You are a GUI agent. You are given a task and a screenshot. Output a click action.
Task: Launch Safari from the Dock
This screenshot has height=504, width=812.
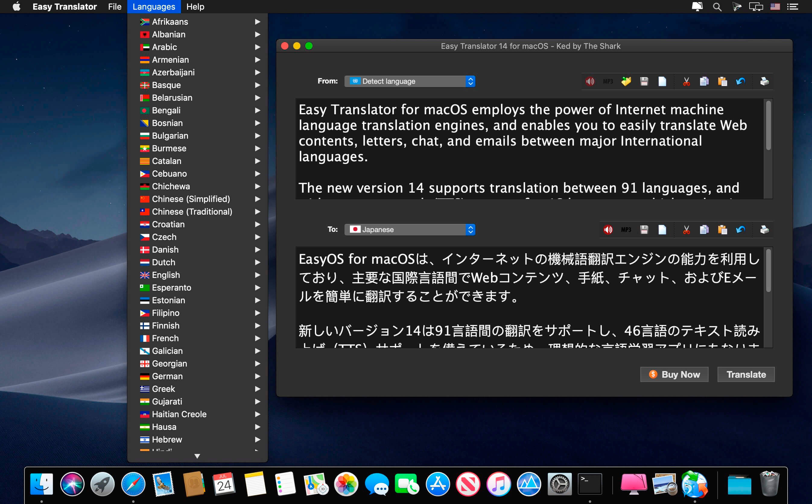[x=133, y=484]
